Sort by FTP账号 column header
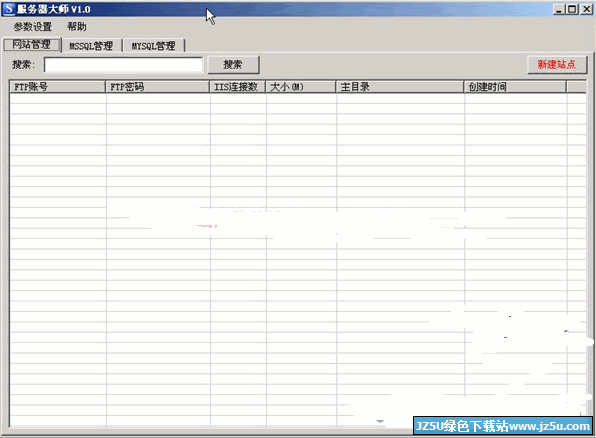The image size is (596, 438). pyautogui.click(x=57, y=87)
